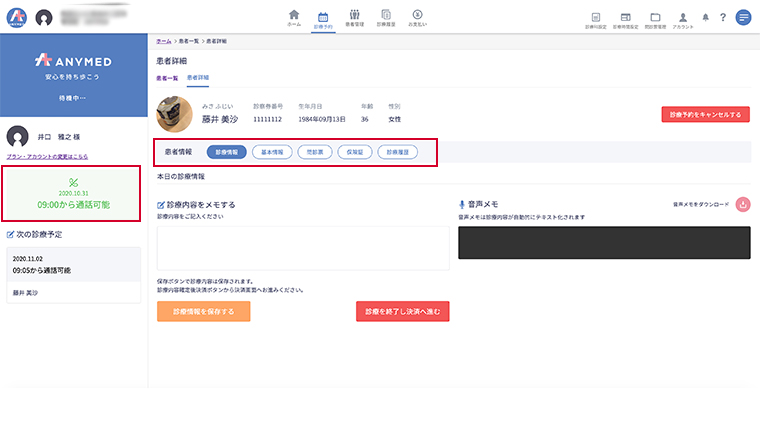Viewport: 760px width, 440px height.
Task: Open the お支払い yen icon
Action: (x=416, y=17)
